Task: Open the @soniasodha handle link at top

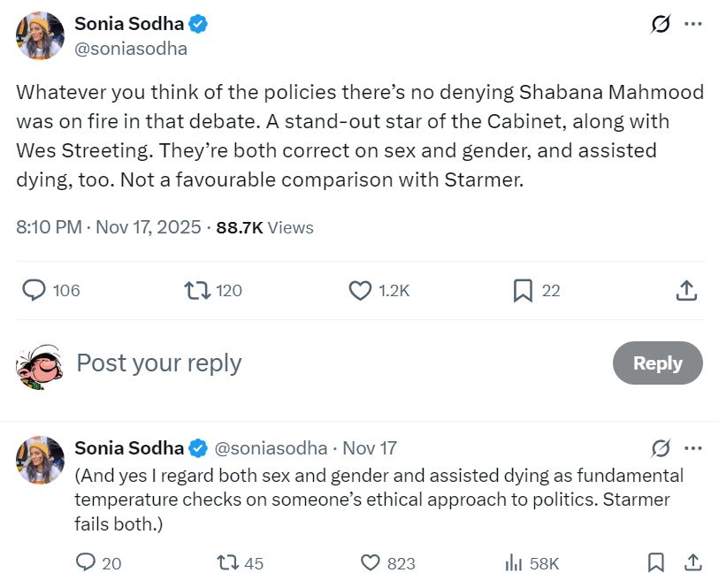Action: point(131,49)
